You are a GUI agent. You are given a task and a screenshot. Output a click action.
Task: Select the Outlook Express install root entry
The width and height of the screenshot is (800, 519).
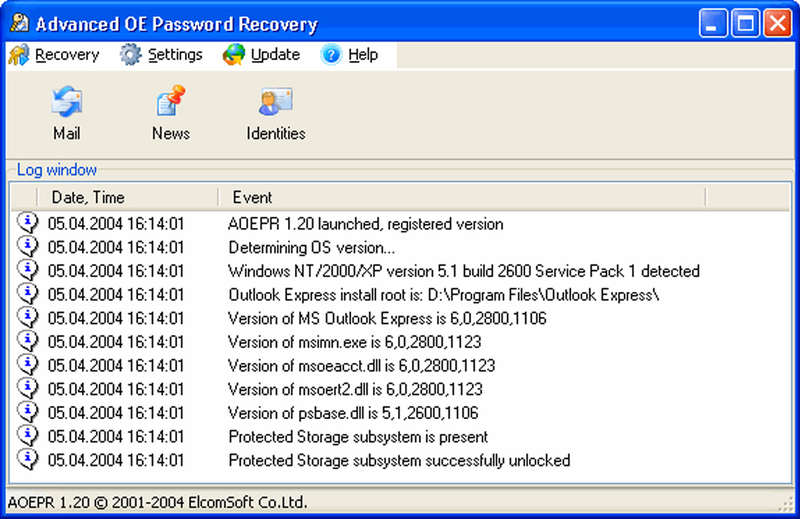[x=401, y=294]
